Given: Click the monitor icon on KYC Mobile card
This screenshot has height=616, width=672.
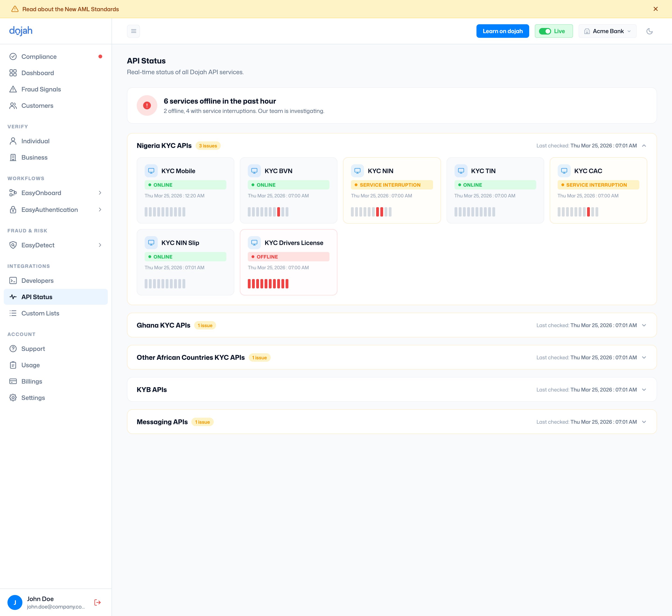Looking at the screenshot, I should [151, 171].
